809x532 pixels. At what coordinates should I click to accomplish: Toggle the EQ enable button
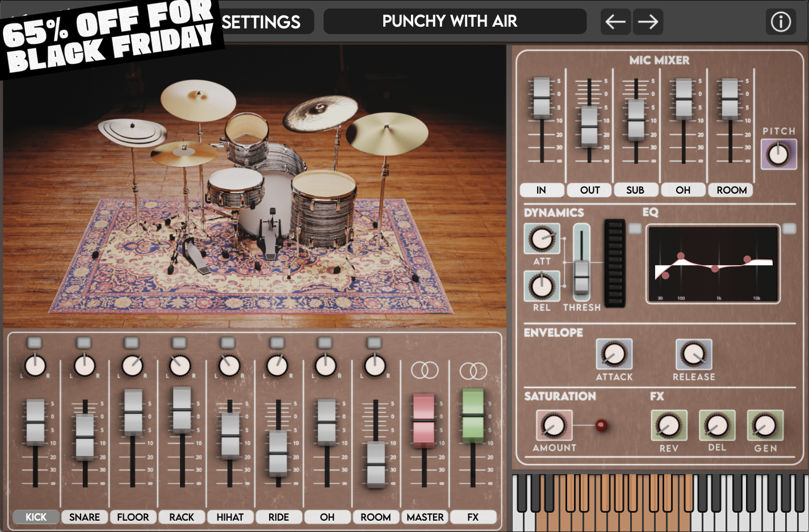789,228
